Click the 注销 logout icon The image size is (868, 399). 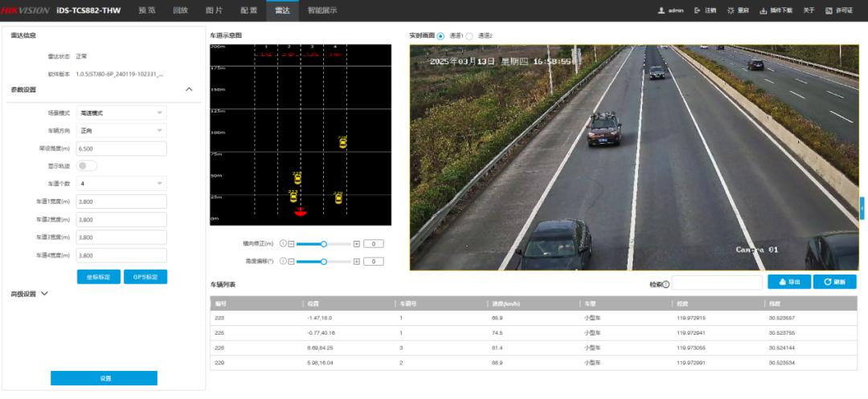(x=698, y=10)
